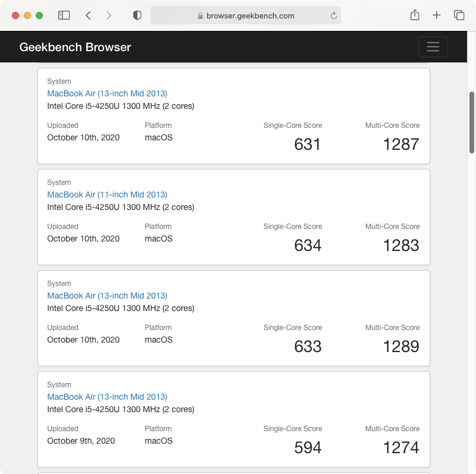Open the Share icon in the toolbar
476x474 pixels.
coord(415,15)
